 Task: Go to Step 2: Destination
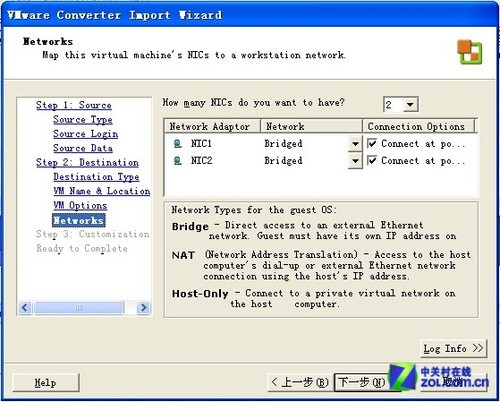point(87,163)
